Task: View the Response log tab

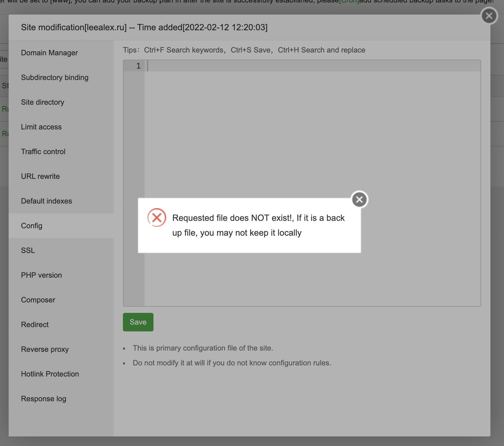Action: click(44, 399)
